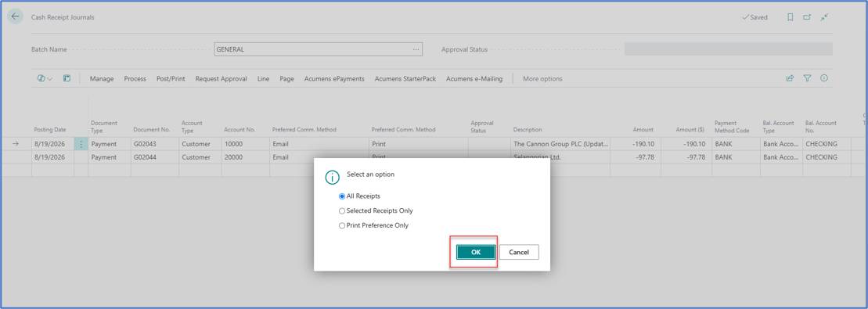Open the Acumens e-Mailing menu
This screenshot has width=868, height=309.
point(474,79)
